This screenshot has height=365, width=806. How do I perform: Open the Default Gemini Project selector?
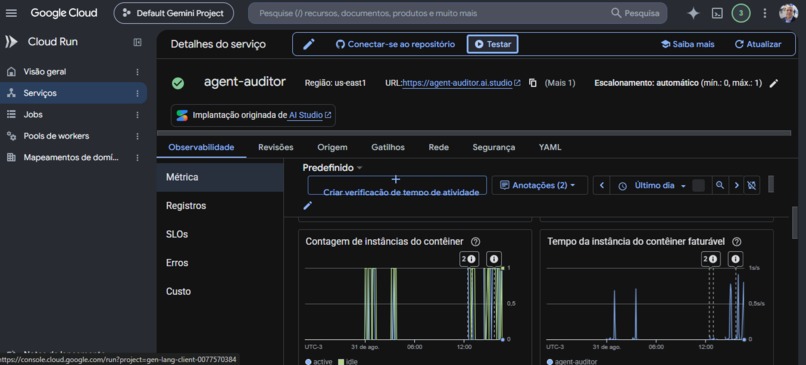174,13
